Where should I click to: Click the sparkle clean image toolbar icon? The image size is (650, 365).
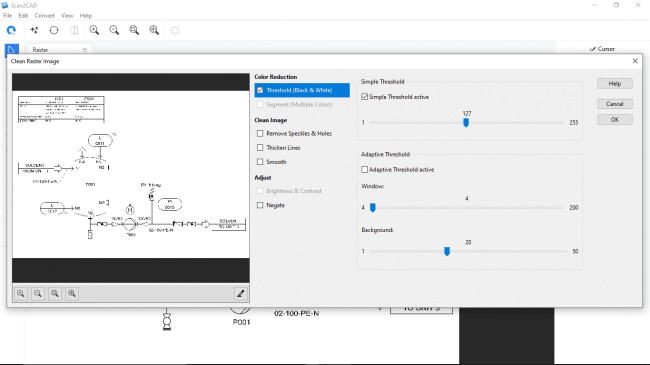(34, 30)
